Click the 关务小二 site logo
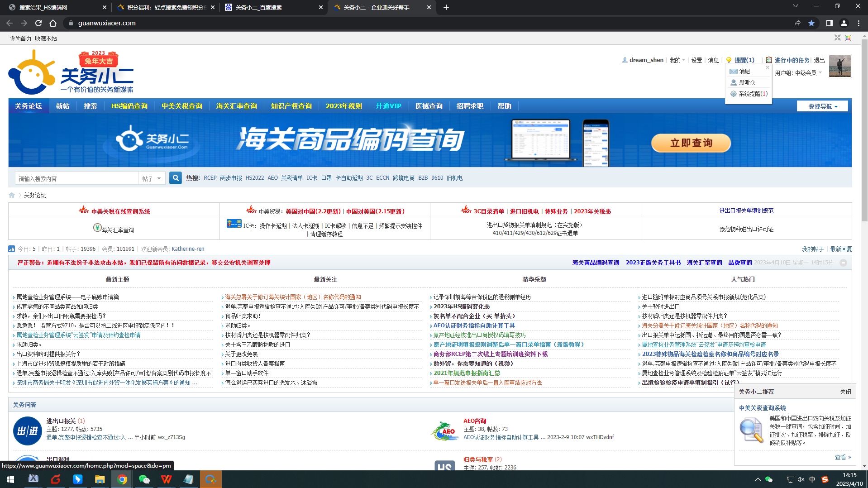 71,72
